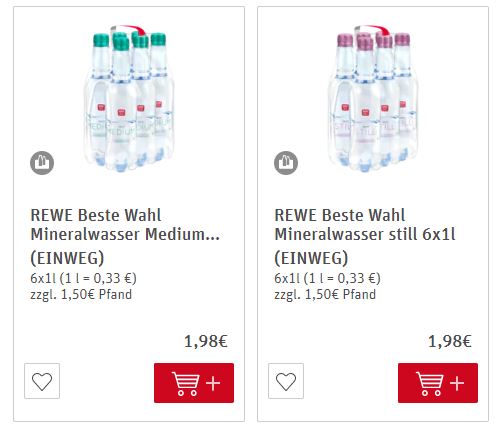The width and height of the screenshot is (497, 429).
Task: Click the (EINWEG) label under Medium water
Action: click(x=67, y=258)
